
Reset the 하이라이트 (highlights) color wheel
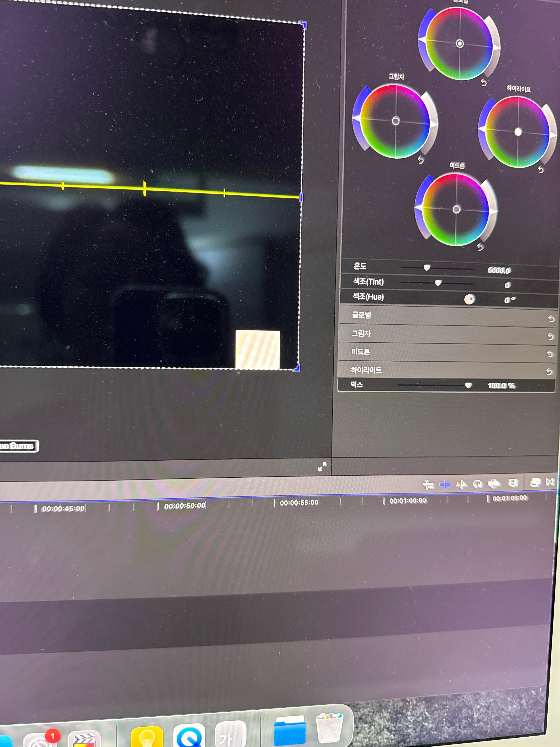pyautogui.click(x=541, y=169)
